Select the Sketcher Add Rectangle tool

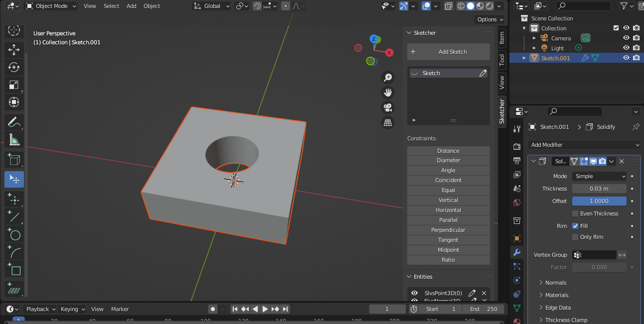coord(14,270)
